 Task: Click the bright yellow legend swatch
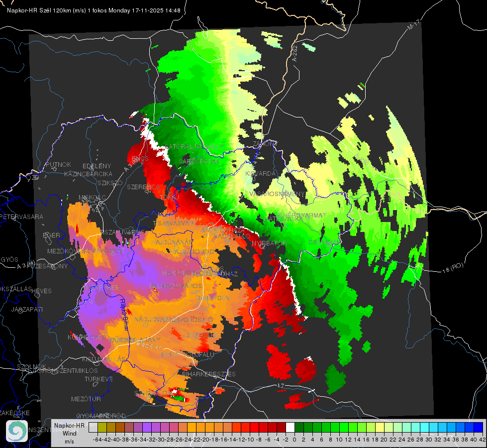(380, 428)
